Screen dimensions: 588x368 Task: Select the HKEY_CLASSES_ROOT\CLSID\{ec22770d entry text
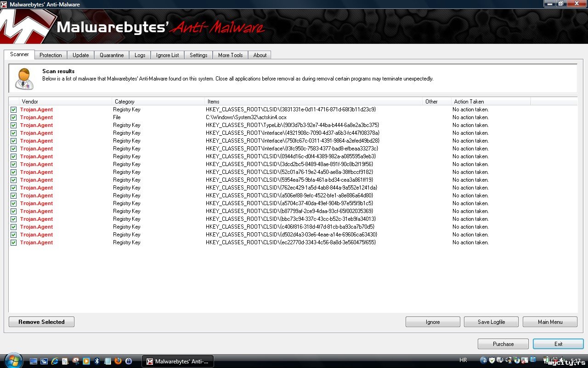tap(291, 242)
